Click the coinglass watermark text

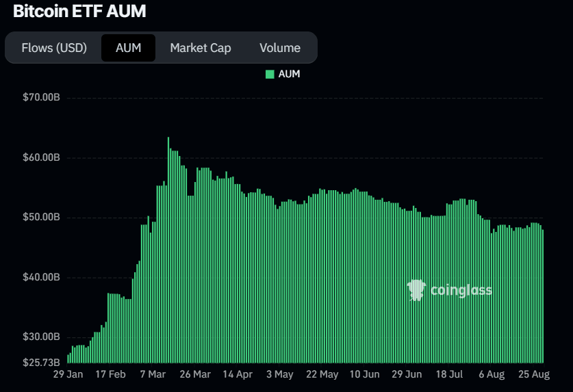point(461,291)
